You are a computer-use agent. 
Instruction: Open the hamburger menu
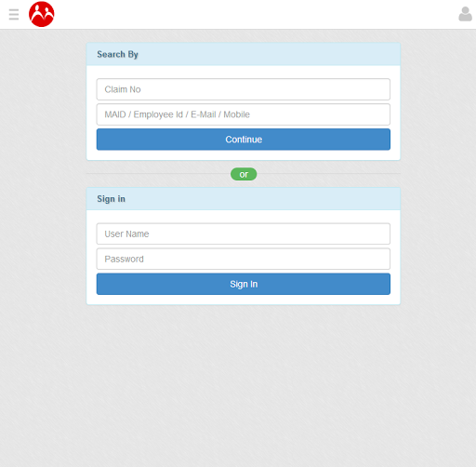coord(14,14)
